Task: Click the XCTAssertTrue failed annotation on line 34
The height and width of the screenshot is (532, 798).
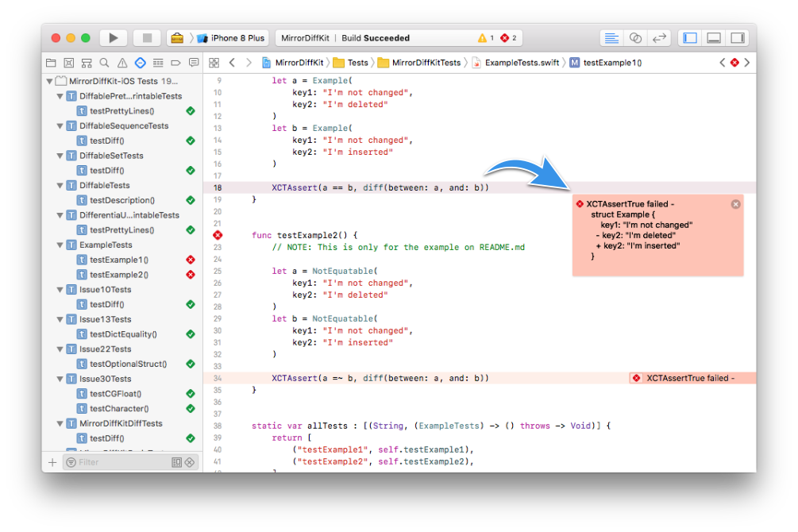Action: pyautogui.click(x=692, y=378)
